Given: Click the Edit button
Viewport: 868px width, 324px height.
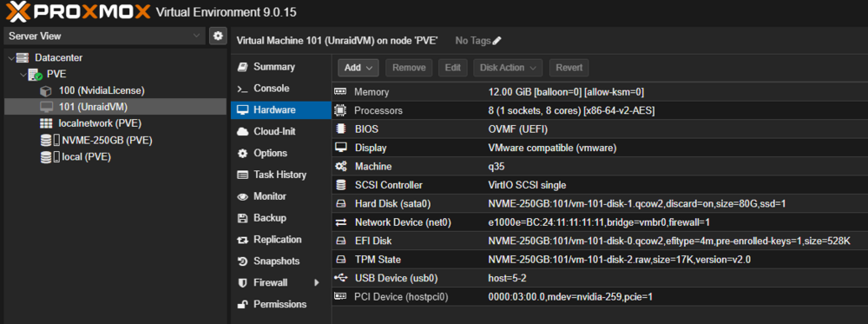Looking at the screenshot, I should pyautogui.click(x=453, y=68).
